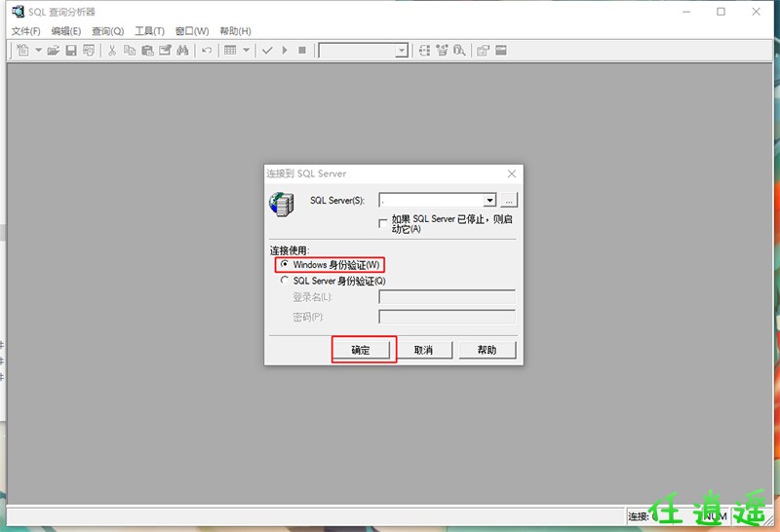Screen dimensions: 780x532
Task: Click the Show Results Pane icon
Action: click(x=501, y=51)
